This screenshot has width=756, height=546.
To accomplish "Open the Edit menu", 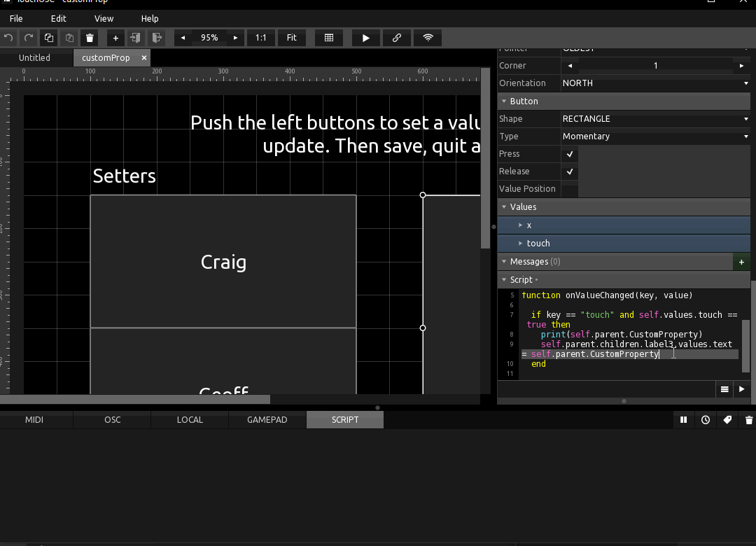I will tap(58, 18).
